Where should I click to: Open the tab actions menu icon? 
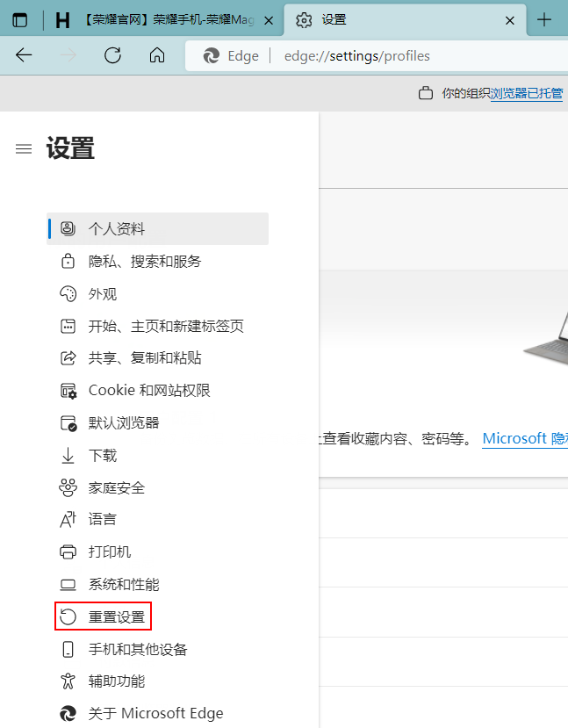pos(19,19)
